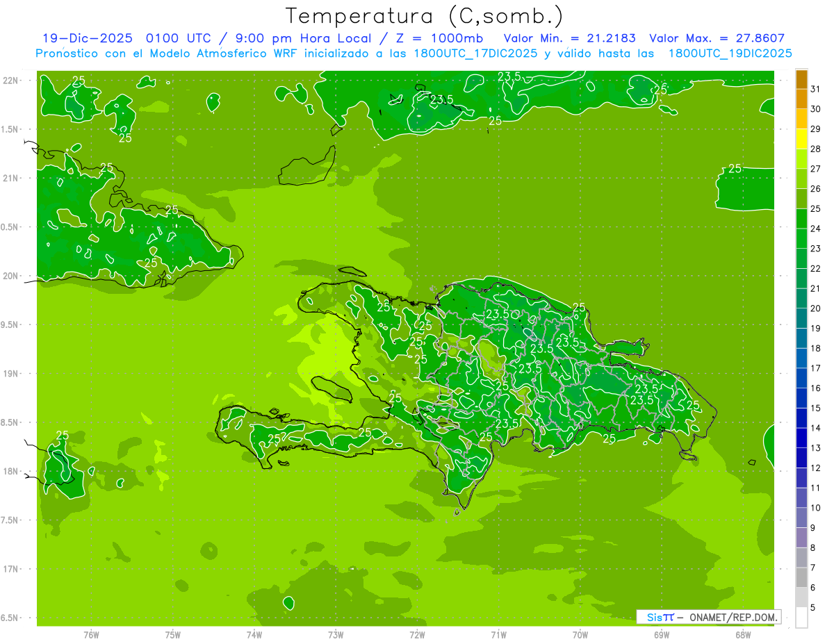Click the legend swatch between 30 and 31

pos(801,99)
